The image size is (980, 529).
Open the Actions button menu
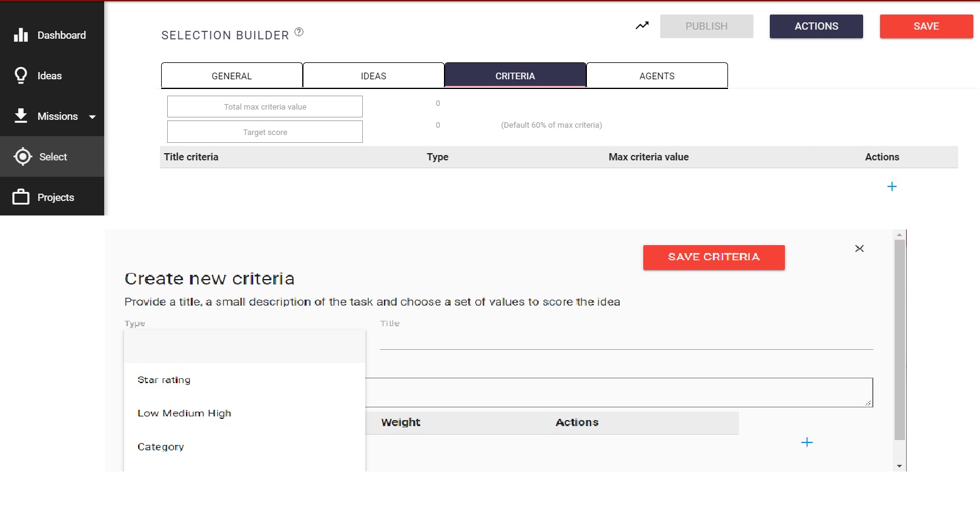point(816,26)
